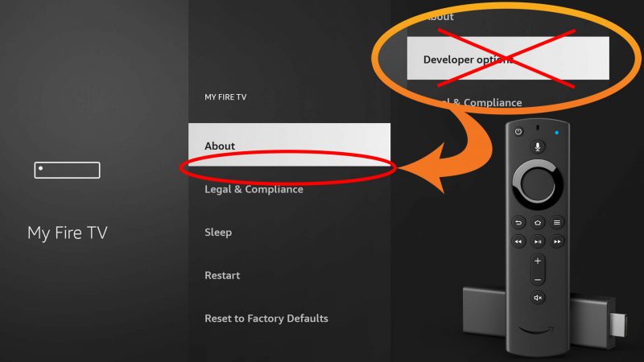Click the remote's back button
The height and width of the screenshot is (362, 644).
pos(518,223)
